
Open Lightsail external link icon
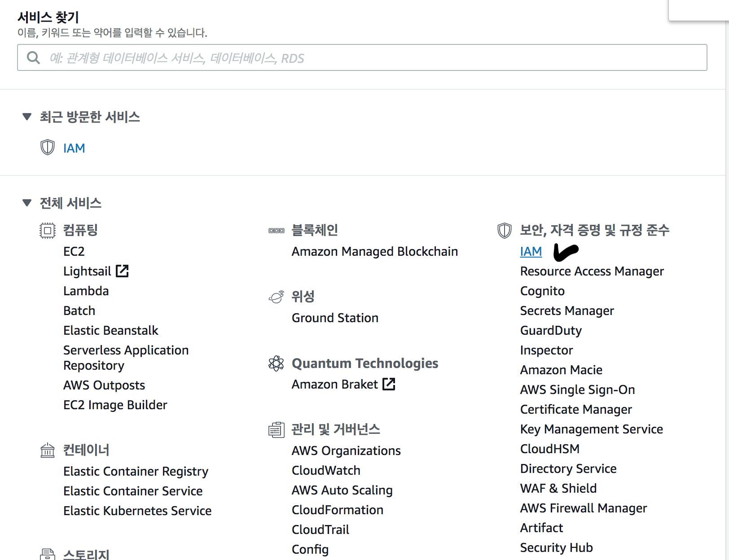122,271
